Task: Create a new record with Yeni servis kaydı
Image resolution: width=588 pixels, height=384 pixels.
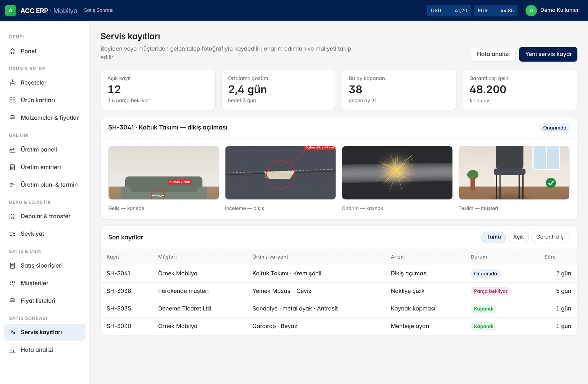Action: click(x=548, y=54)
